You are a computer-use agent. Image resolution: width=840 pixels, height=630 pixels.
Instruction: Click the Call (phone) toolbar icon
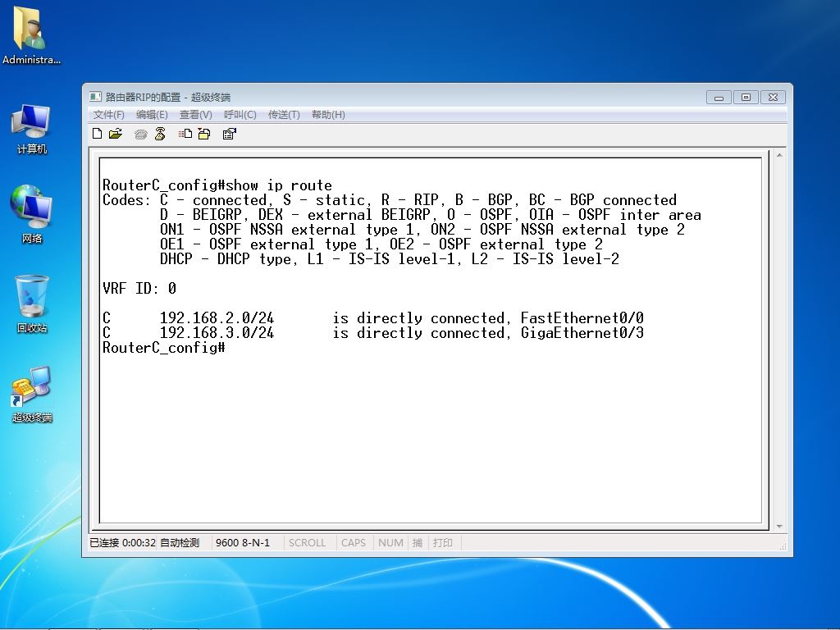coord(141,134)
